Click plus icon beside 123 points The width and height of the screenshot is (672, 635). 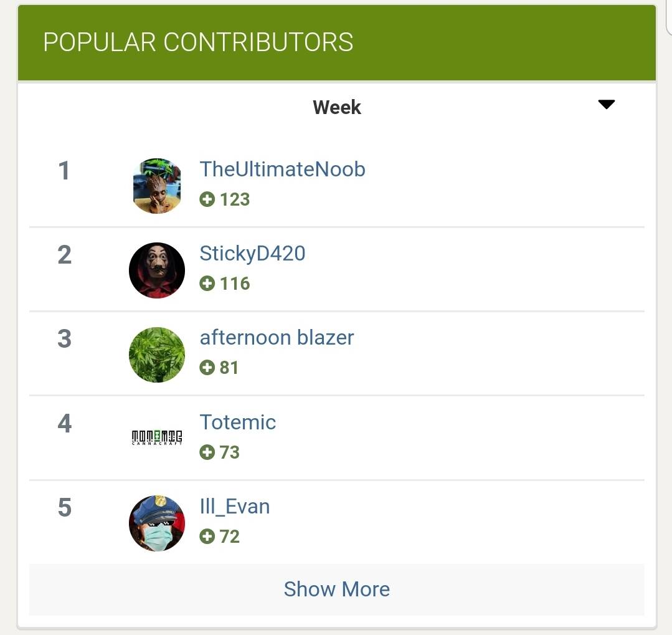(207, 199)
